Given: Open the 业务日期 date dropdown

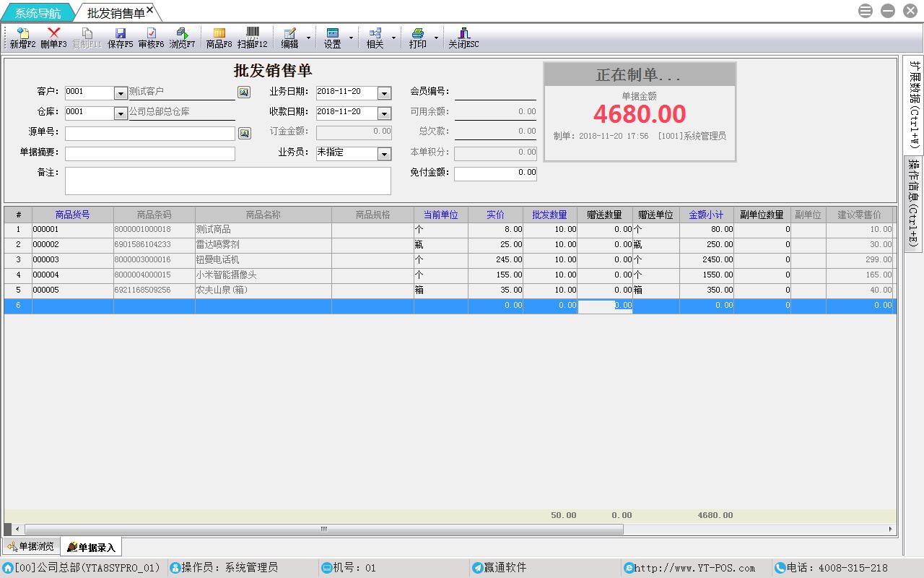Looking at the screenshot, I should pyautogui.click(x=384, y=93).
